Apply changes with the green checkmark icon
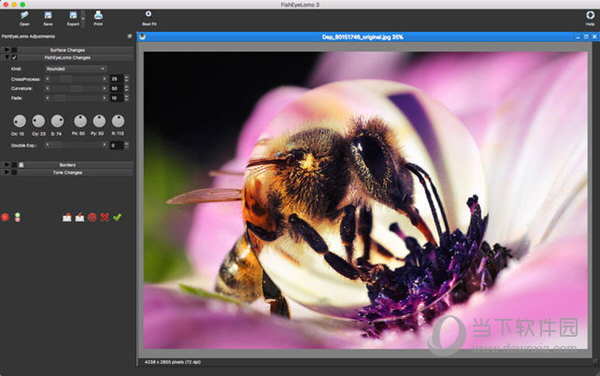The image size is (600, 376). 117,217
